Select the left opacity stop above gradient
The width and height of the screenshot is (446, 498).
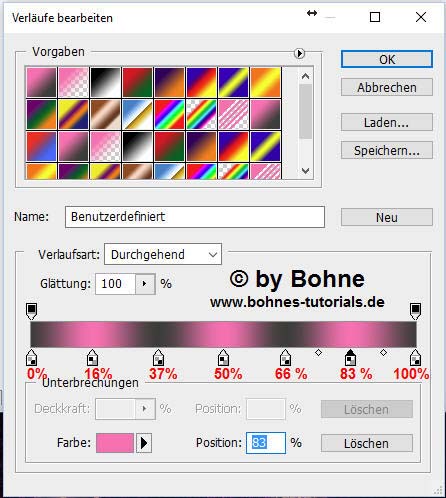(31, 311)
